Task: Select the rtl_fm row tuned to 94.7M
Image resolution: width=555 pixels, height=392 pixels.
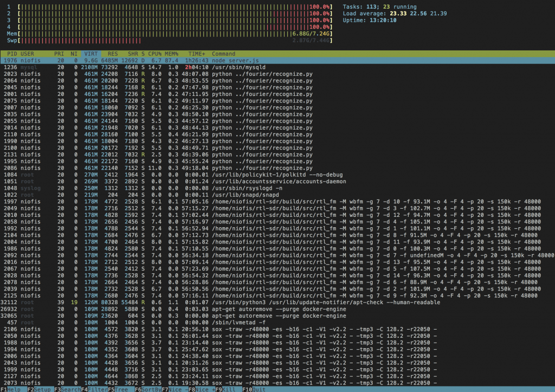Action: [x=277, y=215]
